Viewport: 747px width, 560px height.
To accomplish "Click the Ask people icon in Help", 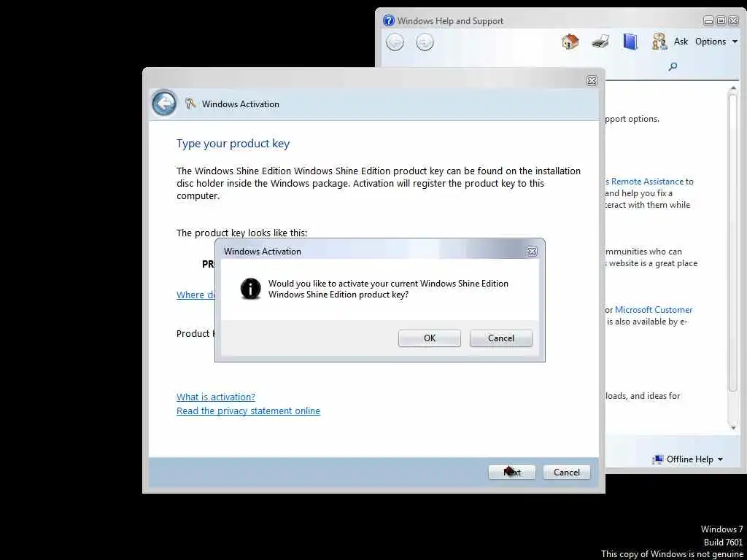I will (659, 42).
